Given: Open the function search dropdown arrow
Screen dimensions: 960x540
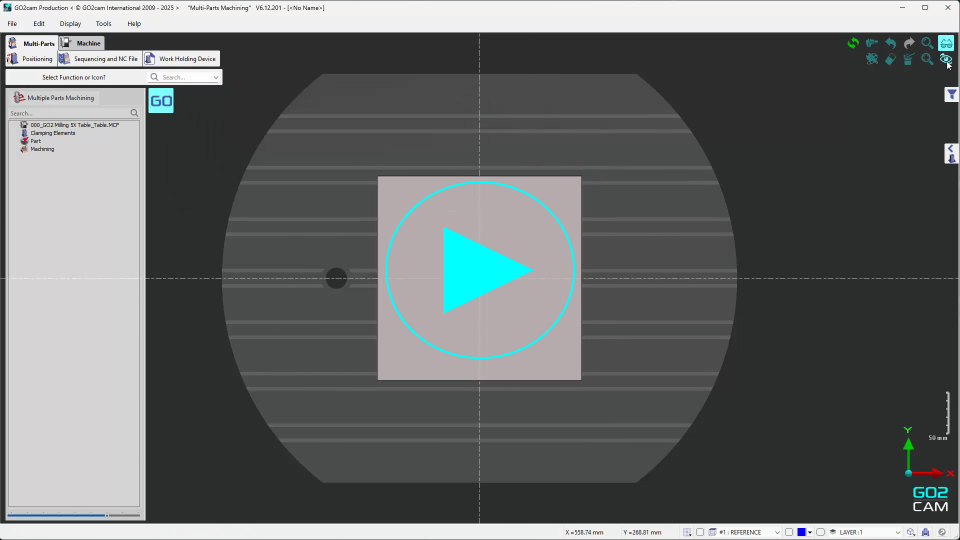Looking at the screenshot, I should (x=216, y=78).
